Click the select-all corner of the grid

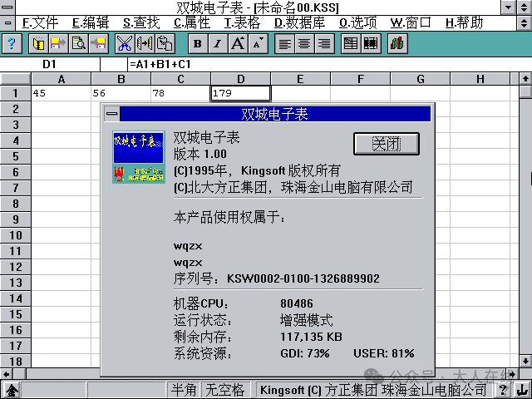(16, 79)
